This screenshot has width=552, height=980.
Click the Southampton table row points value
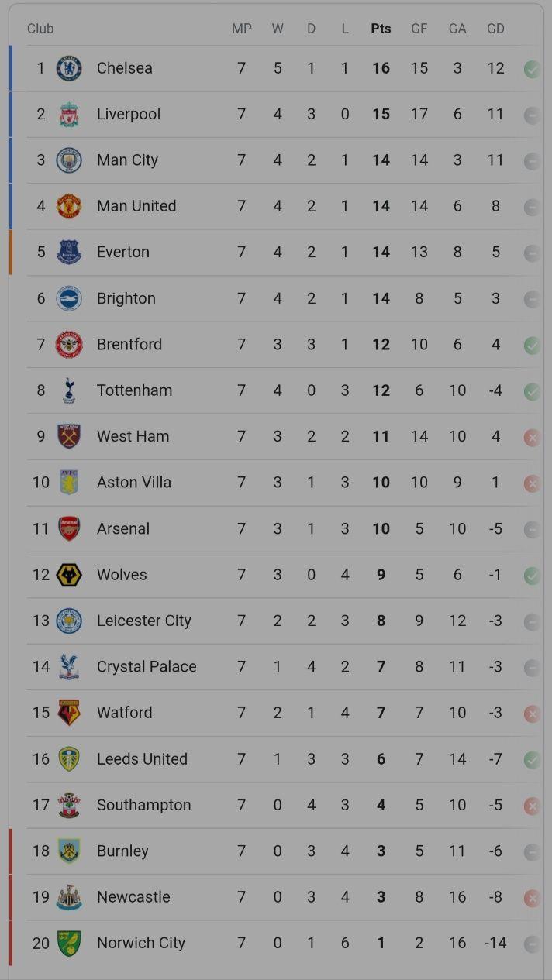pos(381,805)
